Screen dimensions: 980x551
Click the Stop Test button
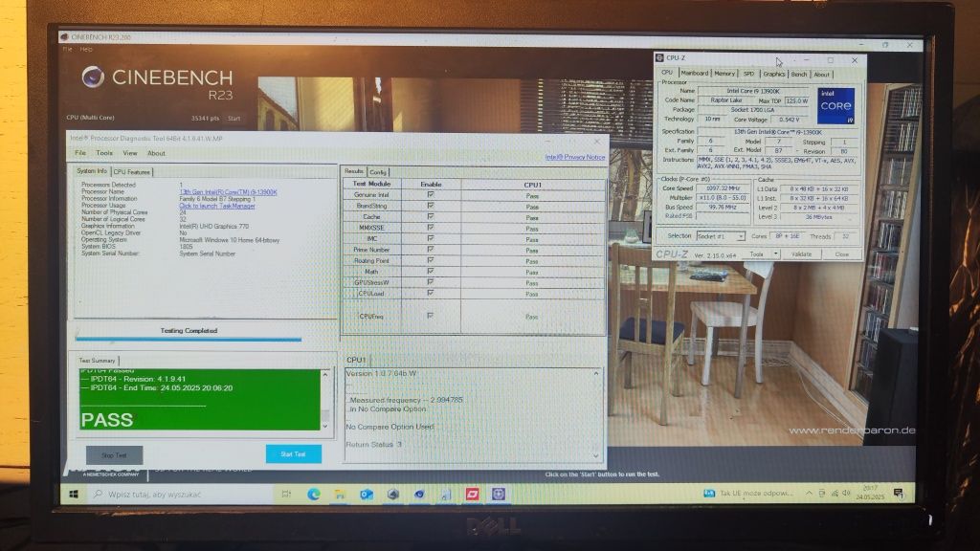[115, 455]
